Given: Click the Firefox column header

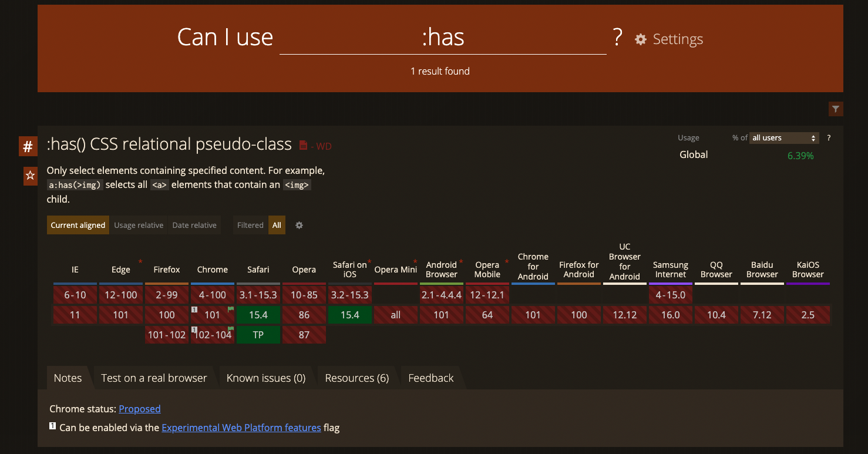Looking at the screenshot, I should (167, 270).
